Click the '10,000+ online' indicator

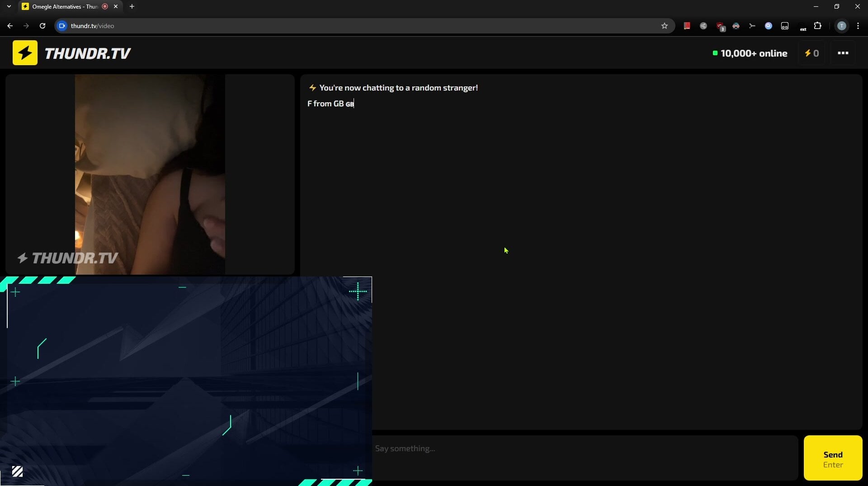click(x=750, y=53)
